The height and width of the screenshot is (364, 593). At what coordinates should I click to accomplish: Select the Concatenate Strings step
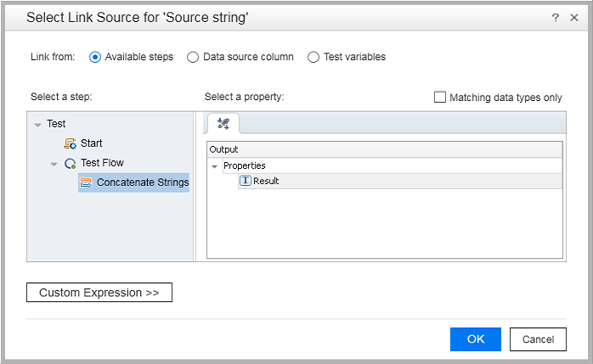(x=142, y=182)
